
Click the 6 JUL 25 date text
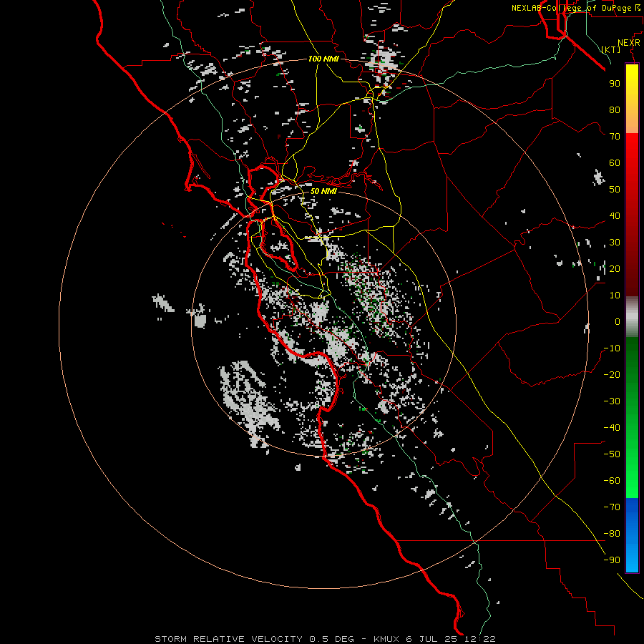(x=431, y=639)
